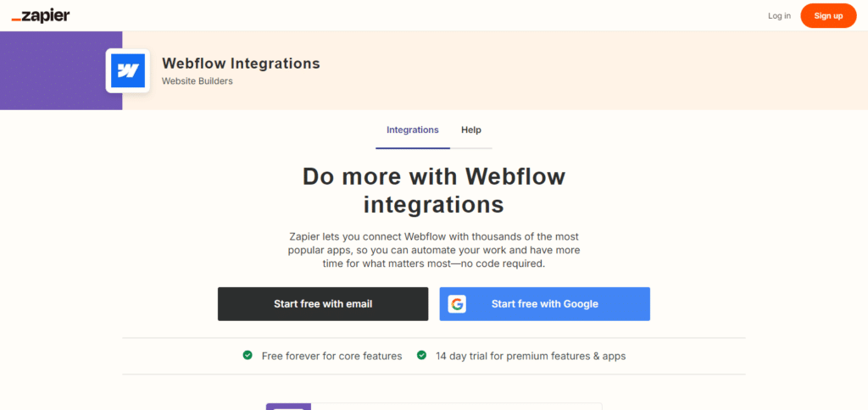The height and width of the screenshot is (410, 868).
Task: Open the Help tab
Action: (471, 130)
